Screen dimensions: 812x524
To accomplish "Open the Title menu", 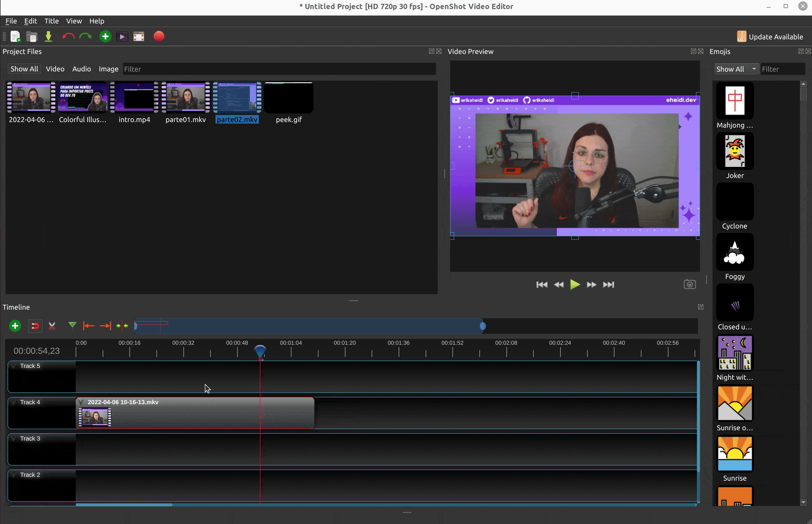I will point(51,21).
